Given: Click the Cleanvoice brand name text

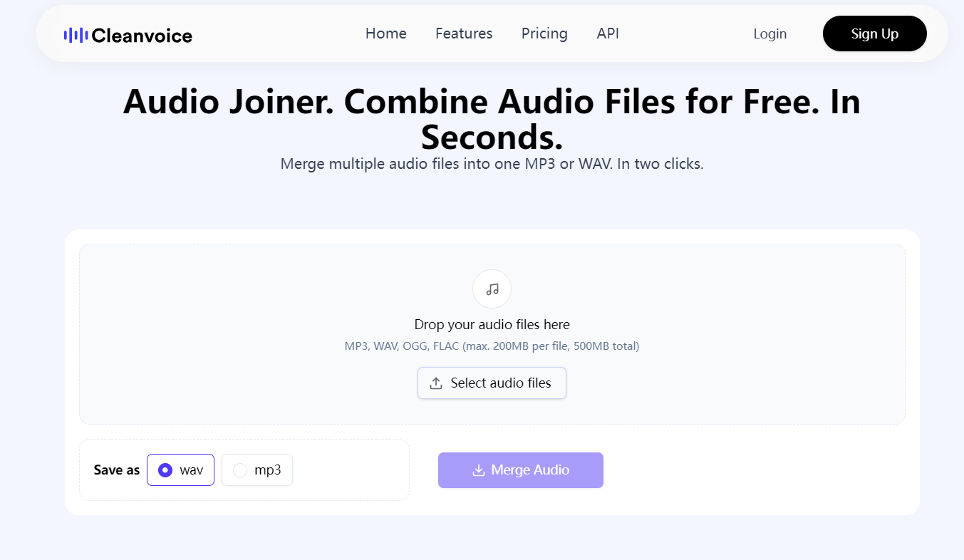Looking at the screenshot, I should coord(142,34).
